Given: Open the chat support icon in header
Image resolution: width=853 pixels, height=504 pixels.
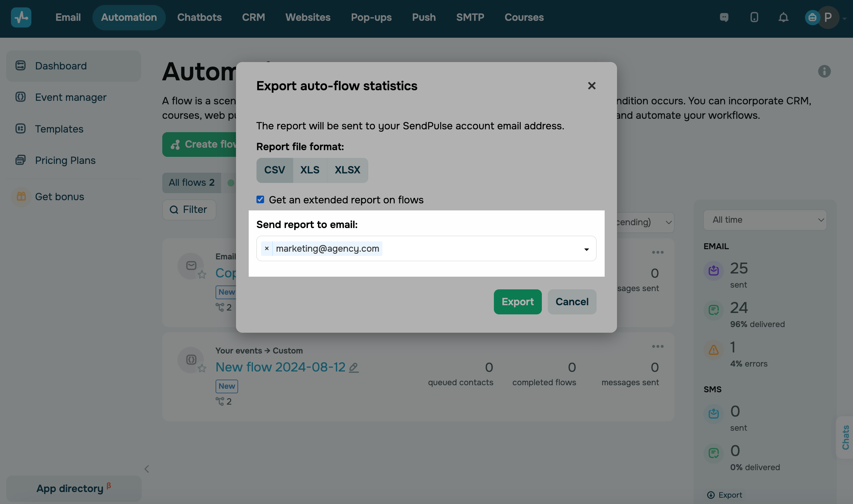Looking at the screenshot, I should (x=724, y=17).
